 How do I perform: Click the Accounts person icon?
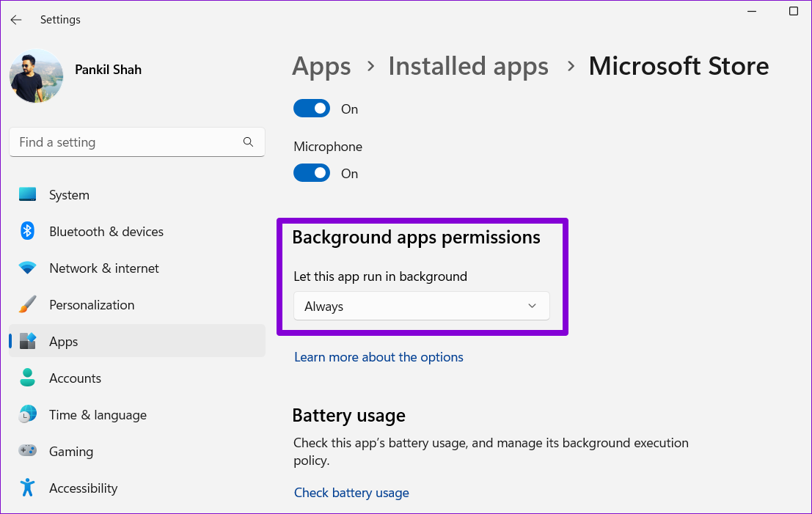tap(27, 378)
